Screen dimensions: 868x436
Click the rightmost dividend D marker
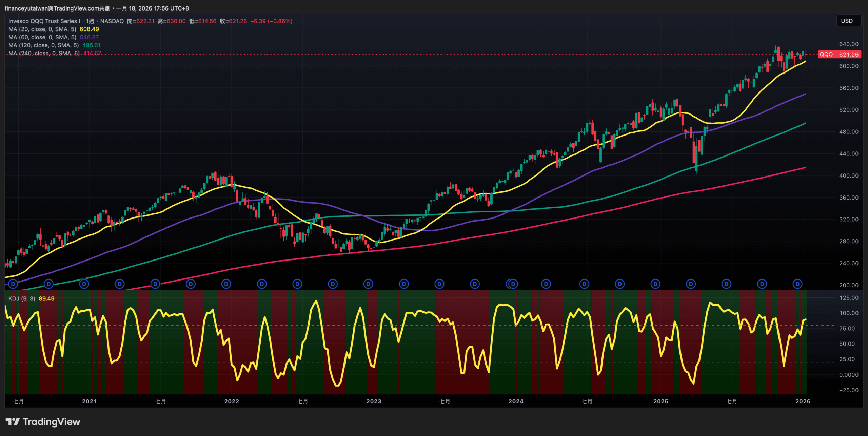(797, 284)
